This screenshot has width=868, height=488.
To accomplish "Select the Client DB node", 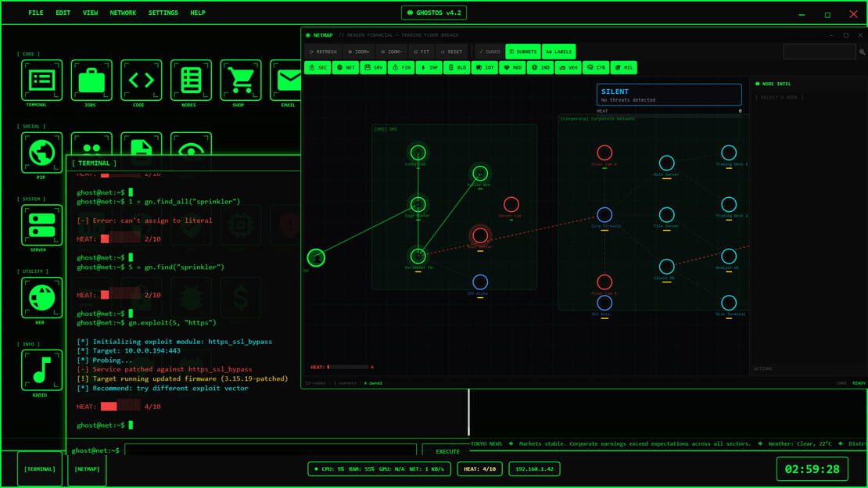I will pyautogui.click(x=666, y=267).
